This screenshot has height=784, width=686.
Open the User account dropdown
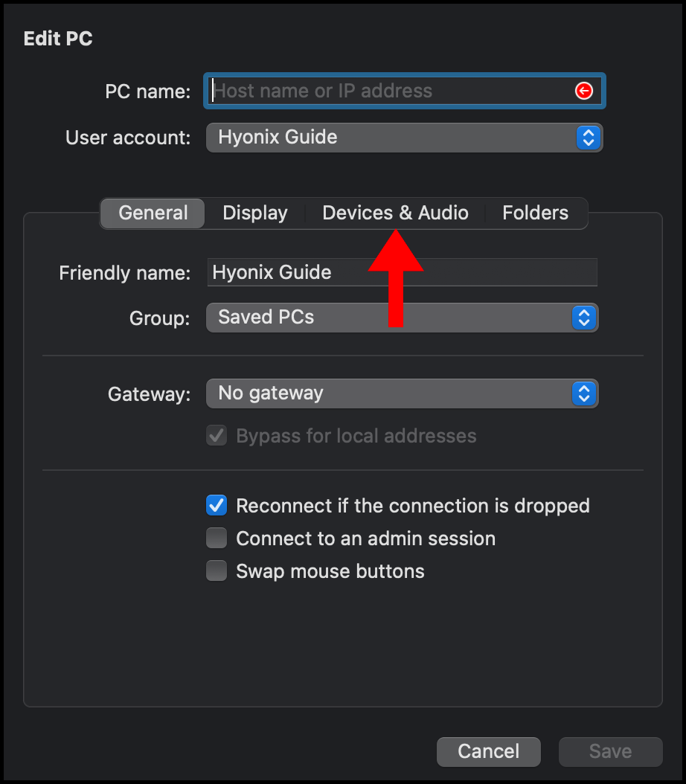(404, 138)
